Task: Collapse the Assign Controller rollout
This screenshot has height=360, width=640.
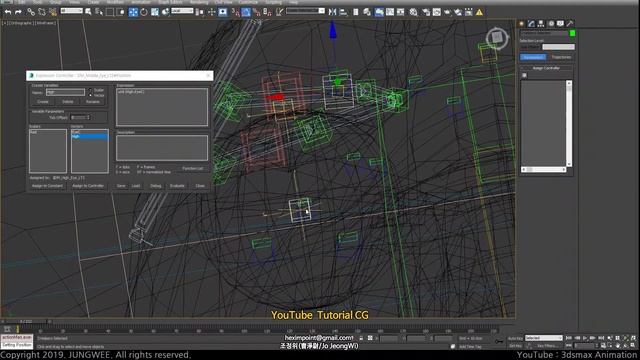Action: coord(546,68)
